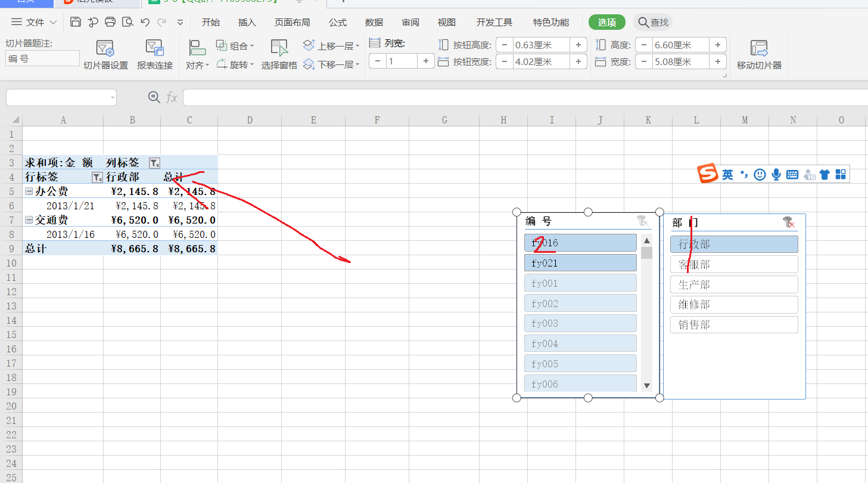Open the 组合 group dropdown
Image resolution: width=868 pixels, height=483 pixels.
235,46
